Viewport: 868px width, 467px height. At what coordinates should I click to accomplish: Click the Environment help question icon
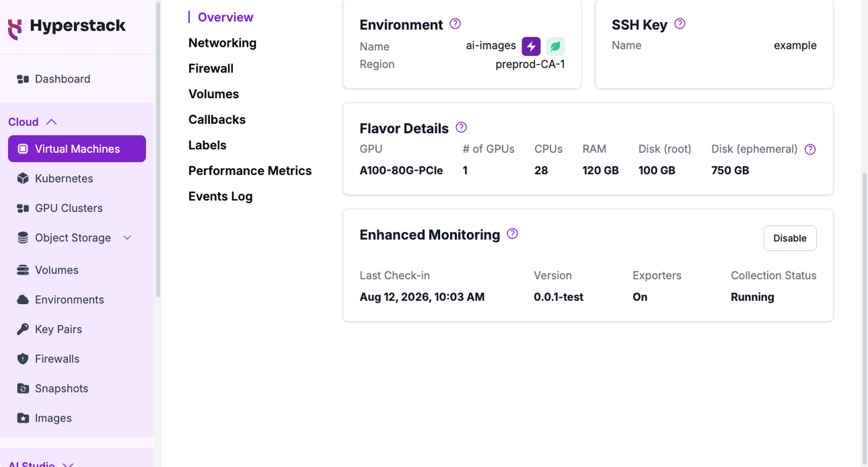pyautogui.click(x=455, y=24)
